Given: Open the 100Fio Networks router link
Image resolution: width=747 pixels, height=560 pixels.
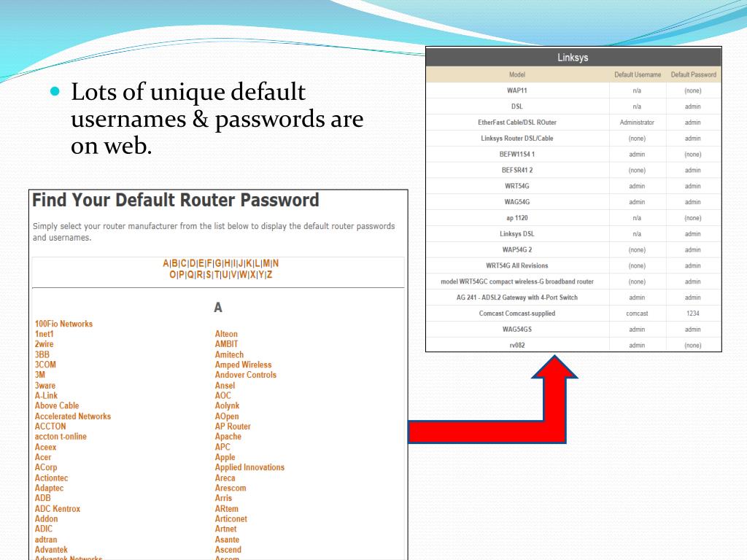Looking at the screenshot, I should [64, 324].
